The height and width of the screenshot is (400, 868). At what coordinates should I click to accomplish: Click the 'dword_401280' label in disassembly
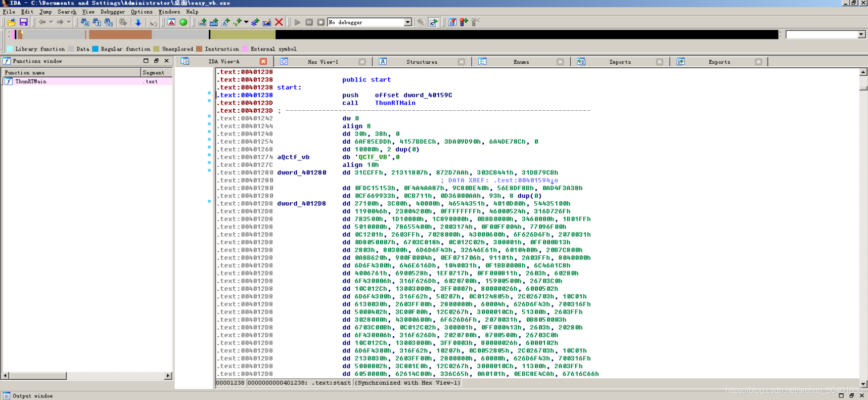(x=301, y=173)
